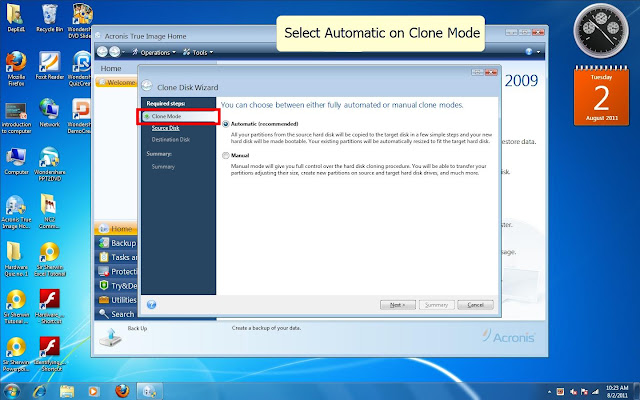Open the NC2 Comm desktop folder

49,212
